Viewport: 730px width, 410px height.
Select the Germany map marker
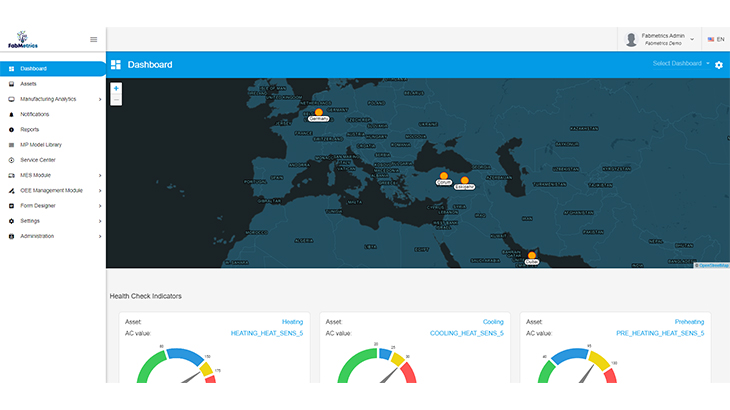click(318, 112)
